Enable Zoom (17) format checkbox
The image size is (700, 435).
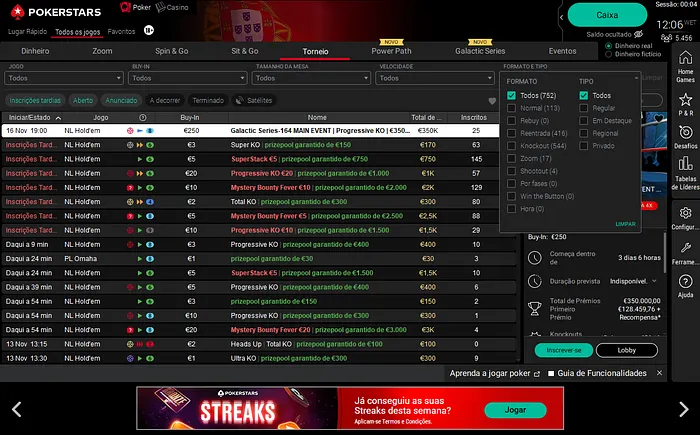click(x=512, y=159)
